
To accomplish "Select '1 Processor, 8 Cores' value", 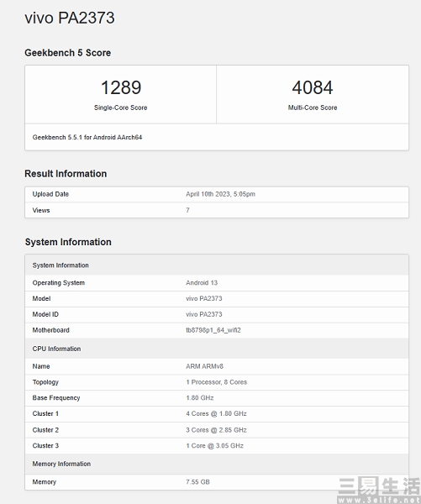I will coord(217,382).
